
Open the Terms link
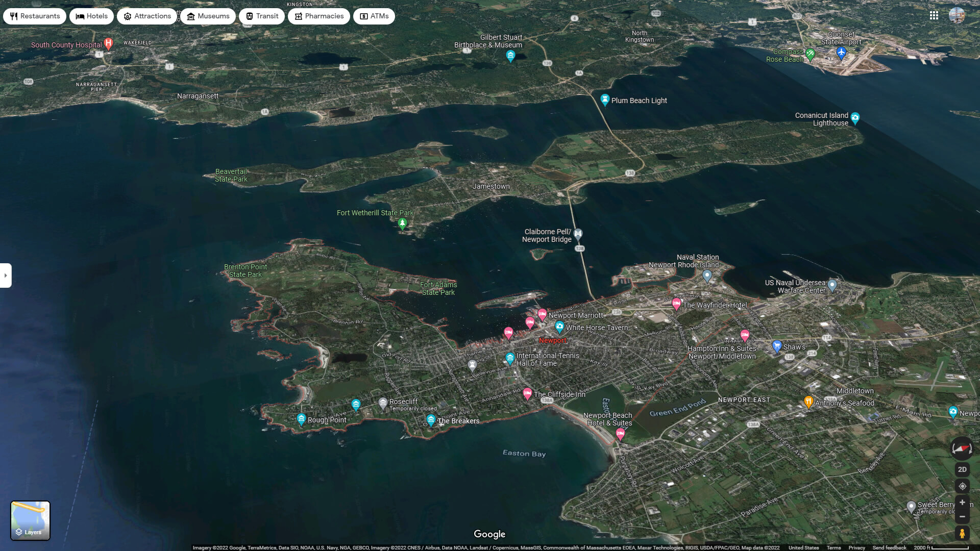point(834,547)
